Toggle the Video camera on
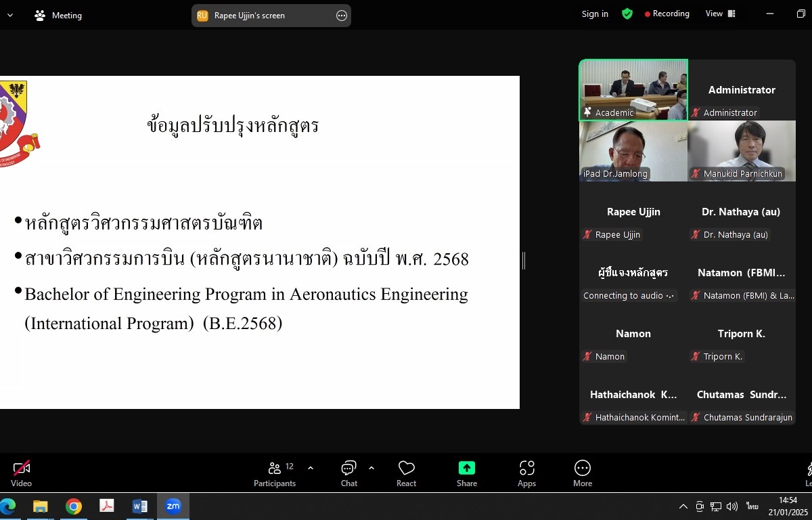 click(21, 473)
